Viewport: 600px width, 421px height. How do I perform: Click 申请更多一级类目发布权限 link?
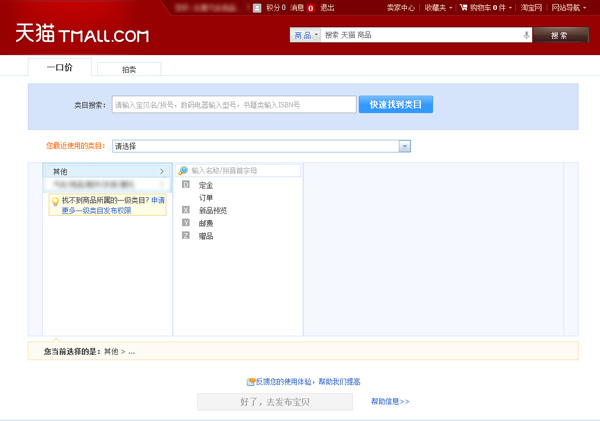[114, 205]
